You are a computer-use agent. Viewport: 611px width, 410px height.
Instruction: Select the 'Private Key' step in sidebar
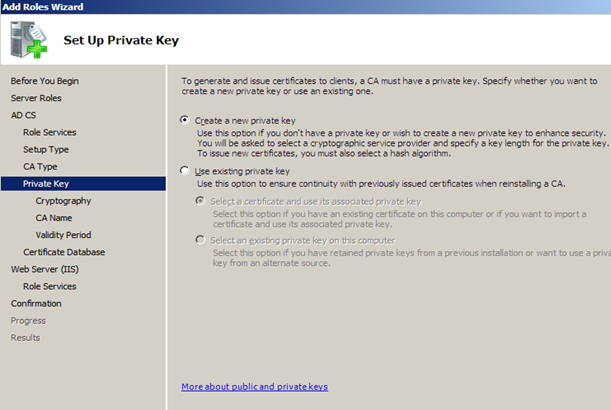(46, 184)
